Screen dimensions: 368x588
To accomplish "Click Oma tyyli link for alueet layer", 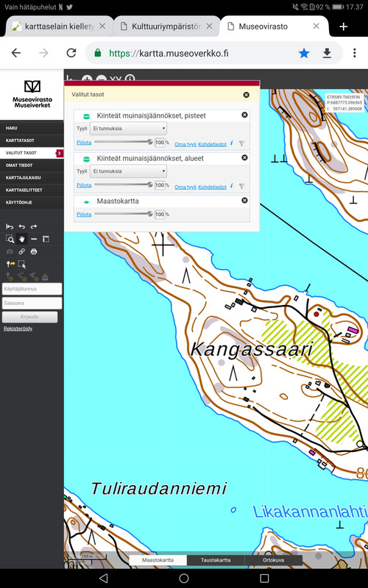I will 185,187.
